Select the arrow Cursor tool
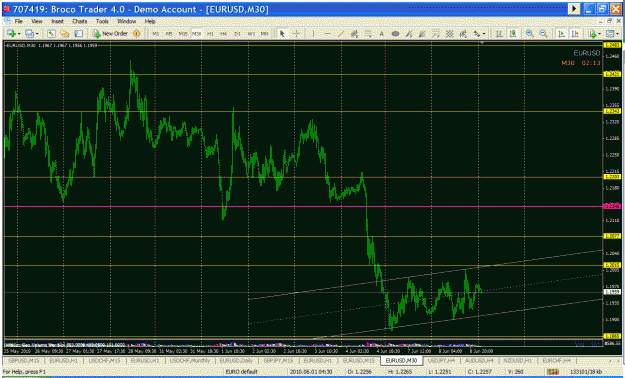Screen dimensions: 625x378 click(282, 34)
